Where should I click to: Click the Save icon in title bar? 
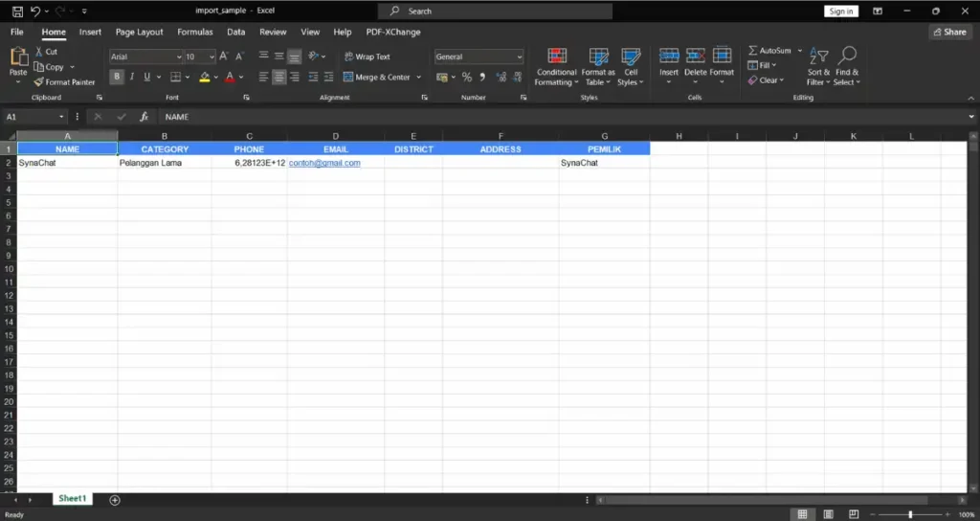[x=17, y=11]
